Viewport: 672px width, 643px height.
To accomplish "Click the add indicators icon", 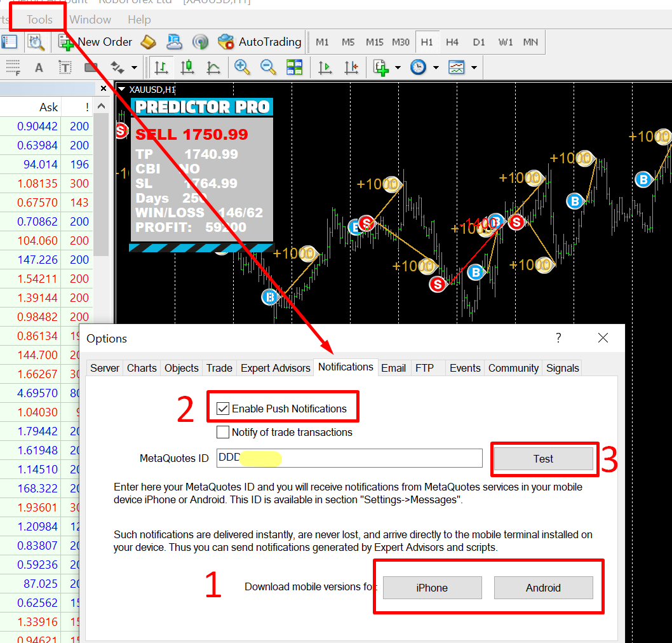I will point(380,68).
